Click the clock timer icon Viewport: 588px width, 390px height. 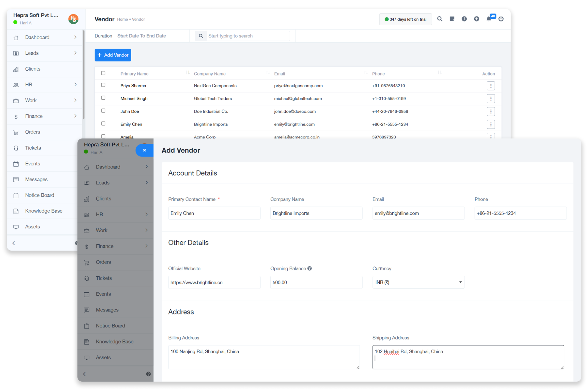point(464,19)
